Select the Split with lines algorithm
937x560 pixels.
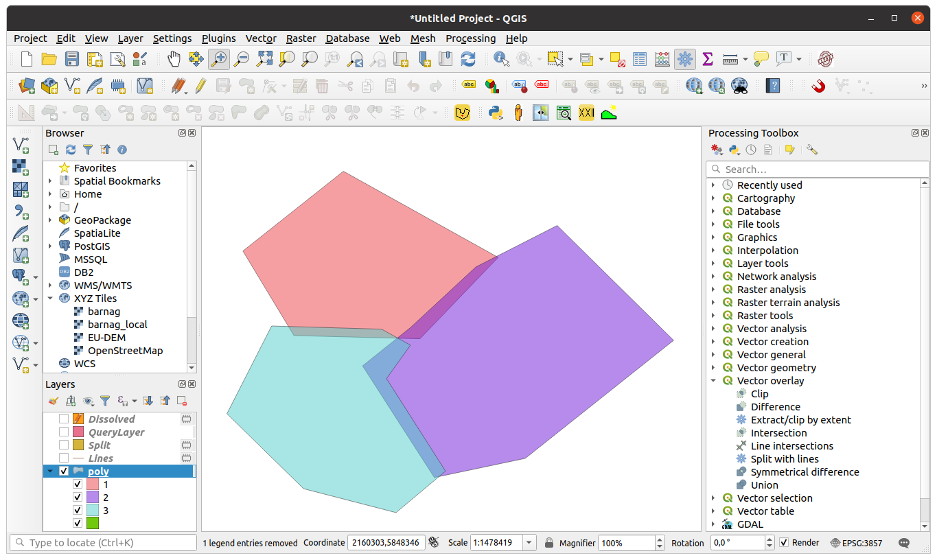785,458
